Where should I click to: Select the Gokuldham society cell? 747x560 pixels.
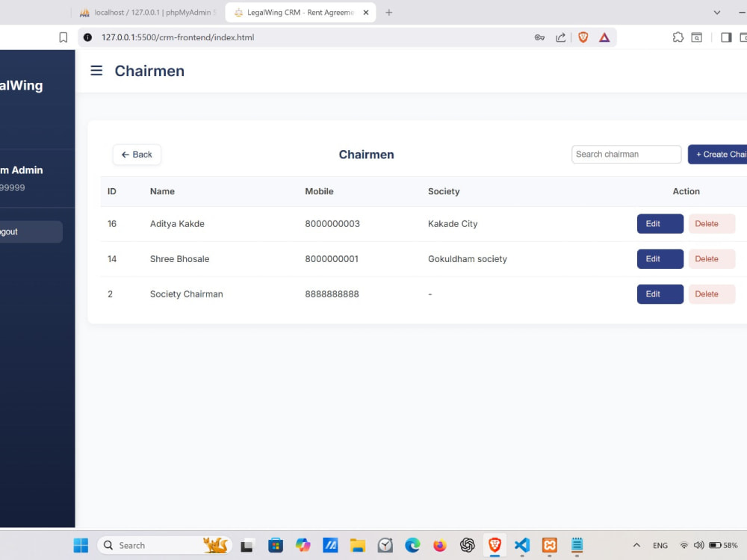[468, 259]
